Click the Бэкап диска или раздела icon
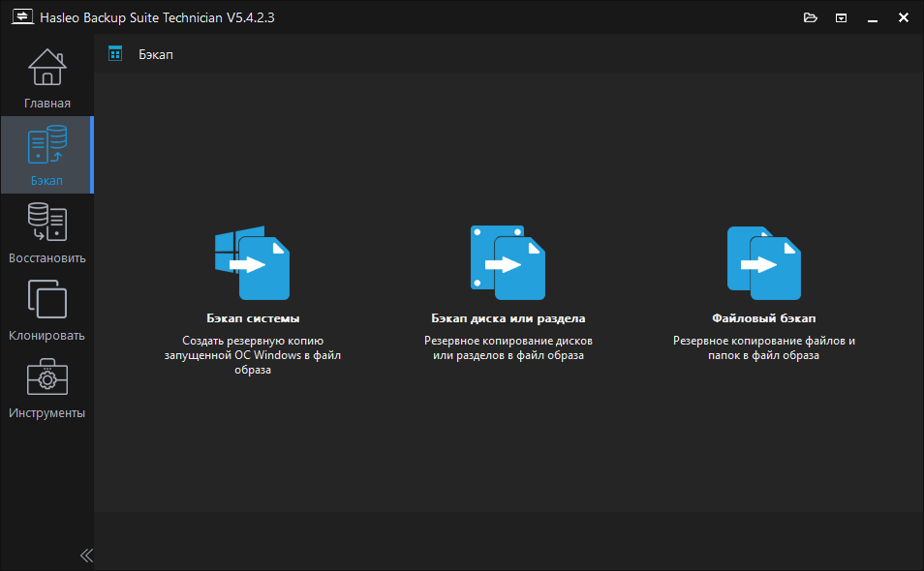Screen dimensions: 924x571 click(x=508, y=262)
